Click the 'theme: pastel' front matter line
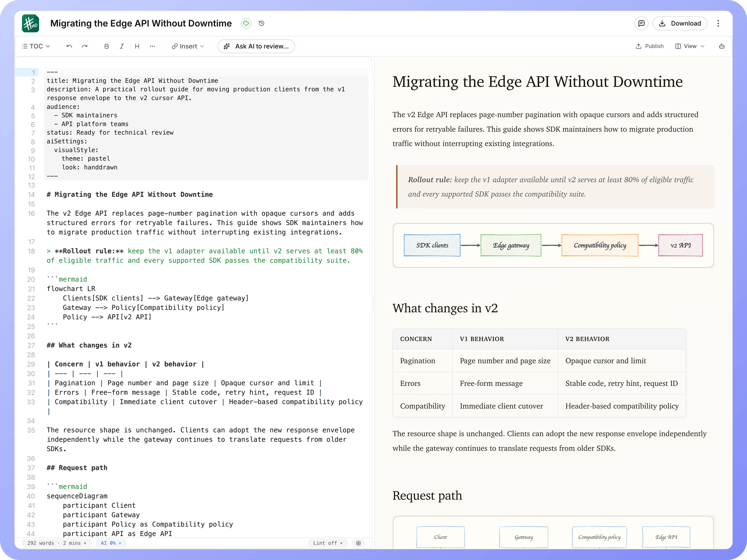The image size is (747, 560). [86, 159]
